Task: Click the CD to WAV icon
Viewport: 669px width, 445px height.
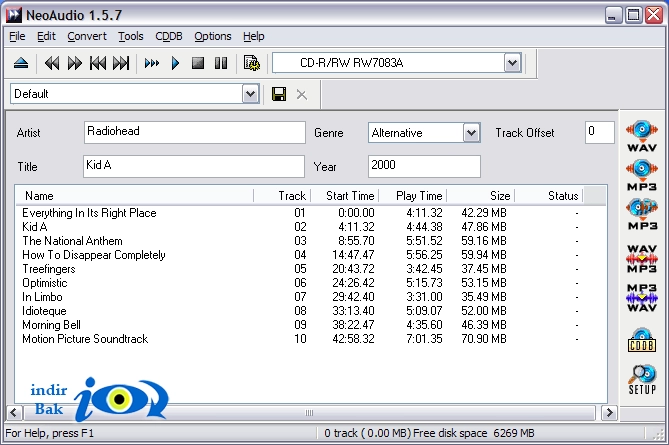Action: click(x=642, y=137)
